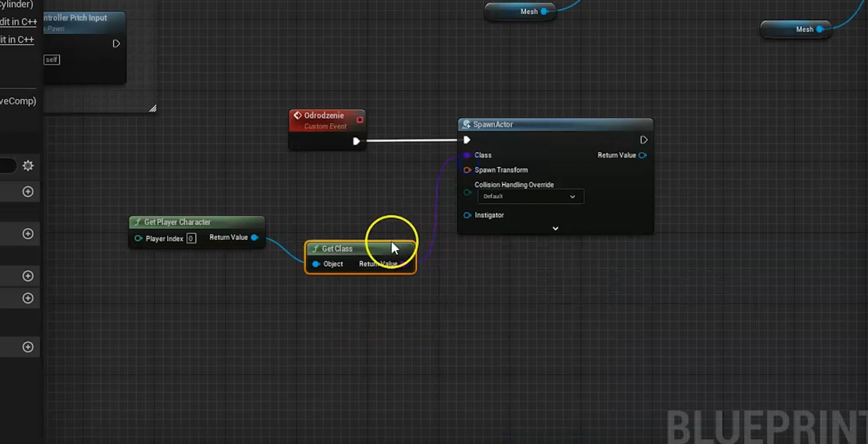Screen dimensions: 868x444
Task: Click the Spawn Transform input pin
Action: 467,170
